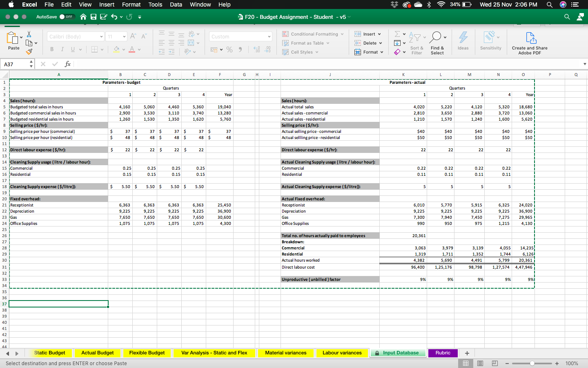The height and width of the screenshot is (368, 588).
Task: Select the Format Painter tool
Action: tap(30, 52)
